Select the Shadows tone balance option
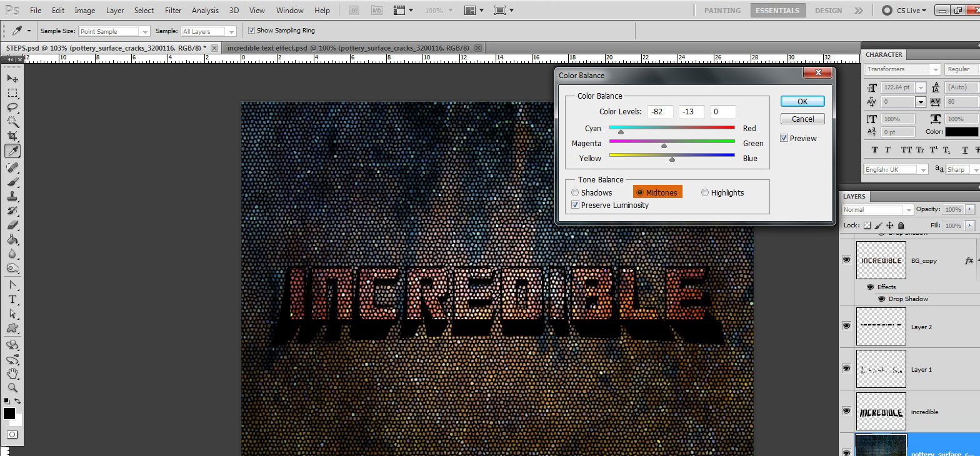 click(575, 193)
